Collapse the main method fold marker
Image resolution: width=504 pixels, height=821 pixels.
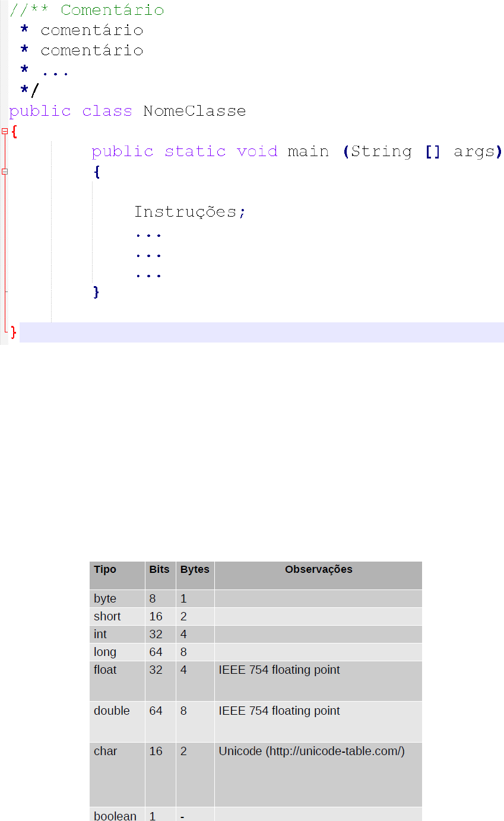(x=5, y=172)
